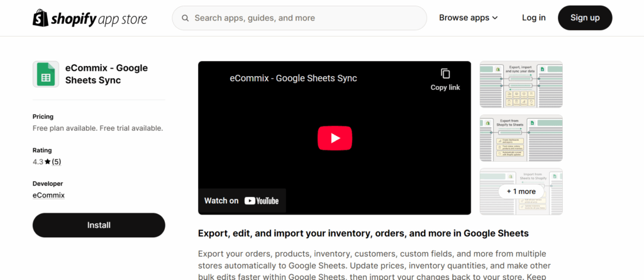644x280 pixels.
Task: Click the search magnifier icon
Action: pos(186,18)
